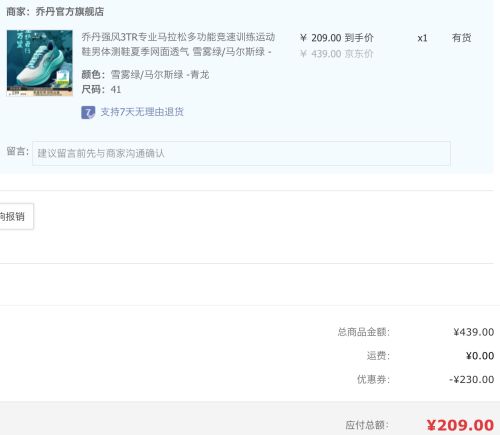Image resolution: width=500 pixels, height=435 pixels.
Task: Click the 7-day return badge icon
Action: coord(88,112)
